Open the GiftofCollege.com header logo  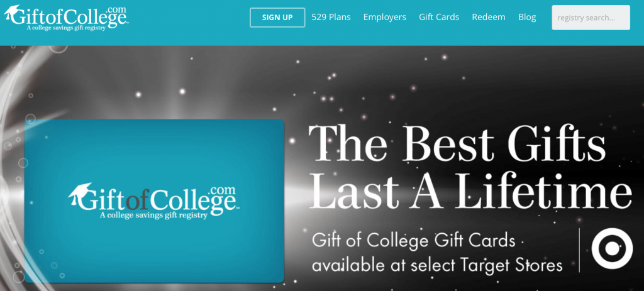click(x=66, y=18)
